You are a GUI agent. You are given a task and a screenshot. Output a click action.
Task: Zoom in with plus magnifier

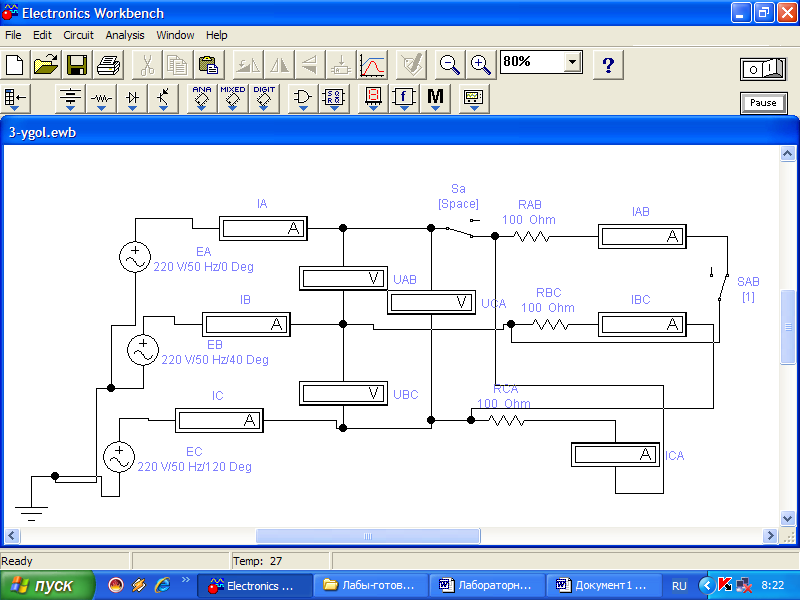[x=481, y=65]
